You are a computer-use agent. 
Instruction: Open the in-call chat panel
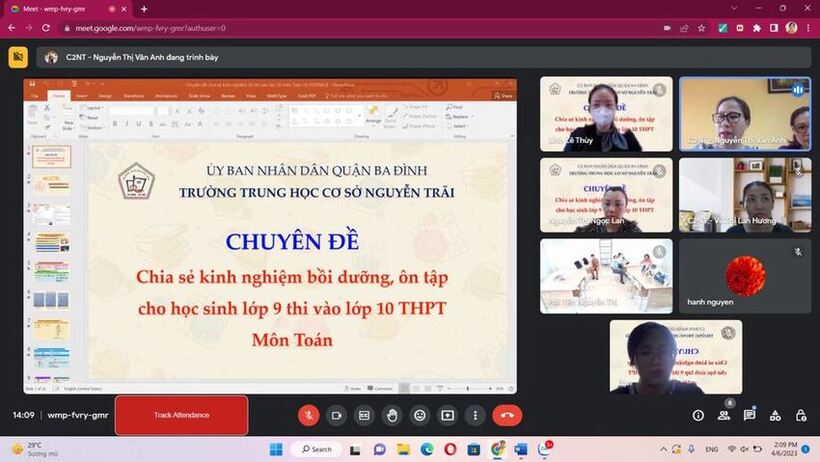click(x=749, y=415)
